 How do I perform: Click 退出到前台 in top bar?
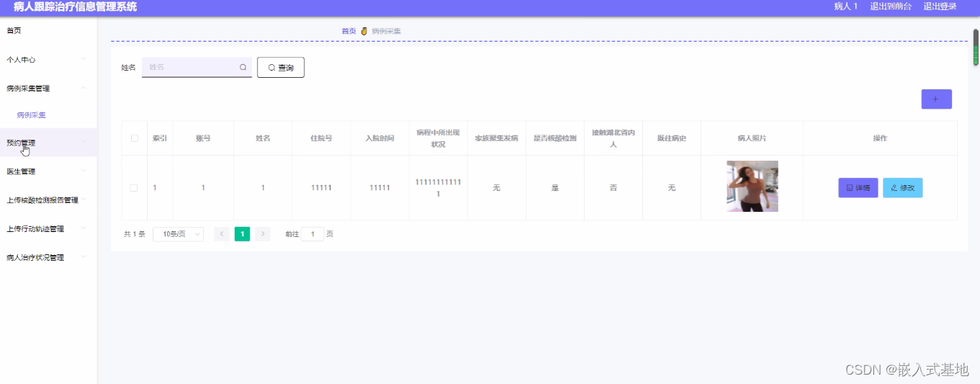[891, 6]
